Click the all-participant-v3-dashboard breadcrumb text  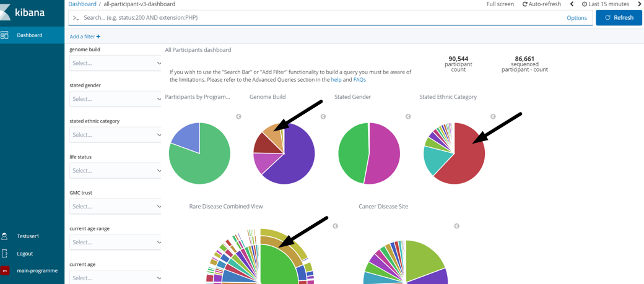pyautogui.click(x=140, y=4)
